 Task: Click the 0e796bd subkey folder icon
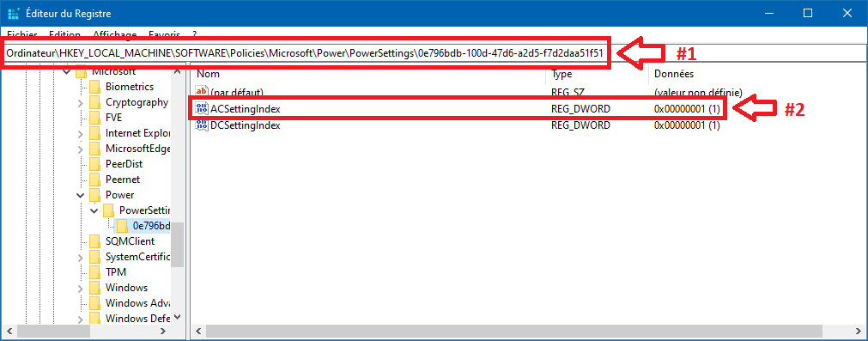pyautogui.click(x=122, y=225)
